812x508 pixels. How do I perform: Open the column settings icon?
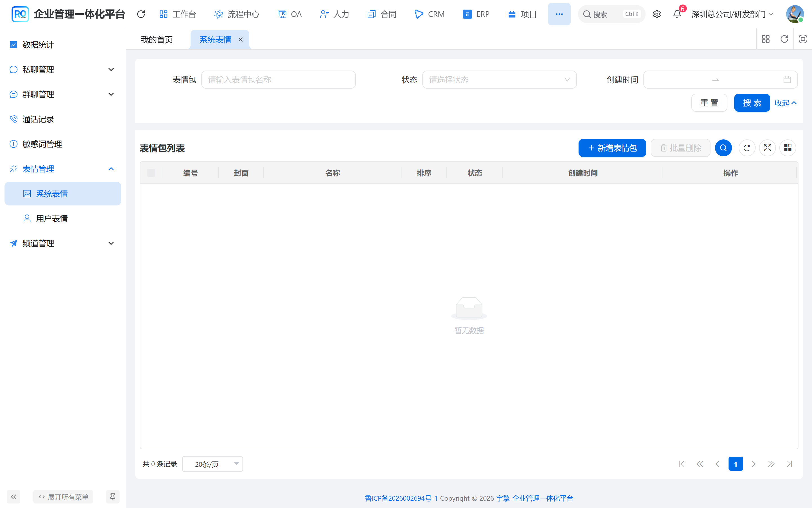pos(787,148)
